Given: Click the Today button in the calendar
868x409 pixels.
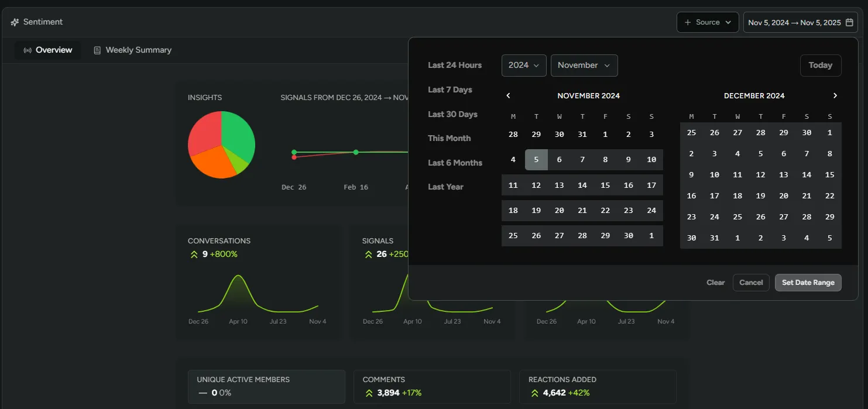Looking at the screenshot, I should point(820,65).
